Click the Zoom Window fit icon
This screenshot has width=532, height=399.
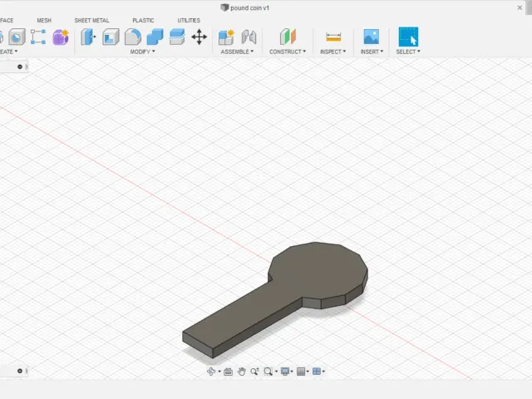(x=268, y=372)
